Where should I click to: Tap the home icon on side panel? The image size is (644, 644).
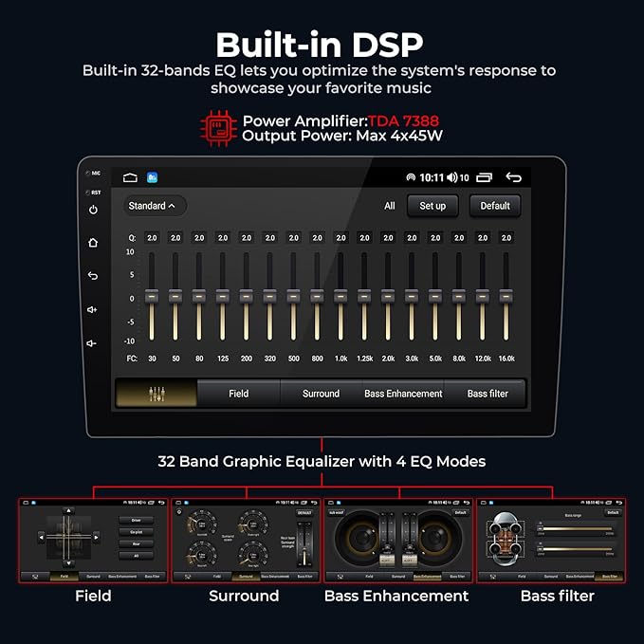point(93,243)
